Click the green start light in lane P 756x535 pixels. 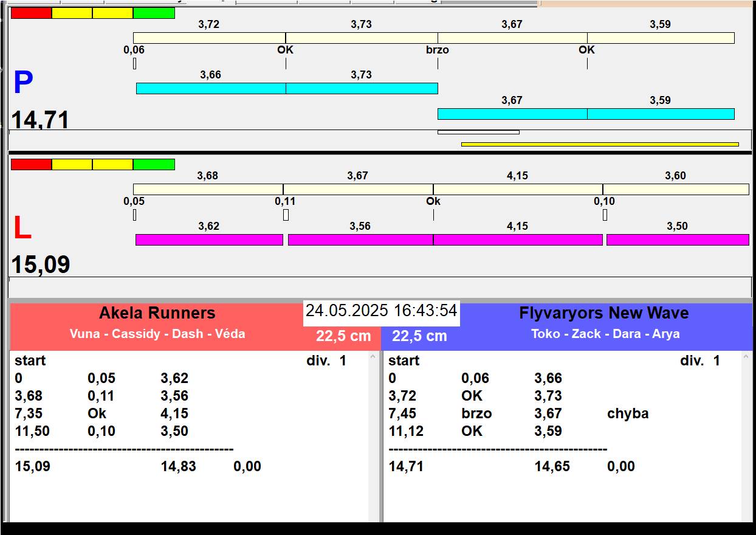pos(154,13)
